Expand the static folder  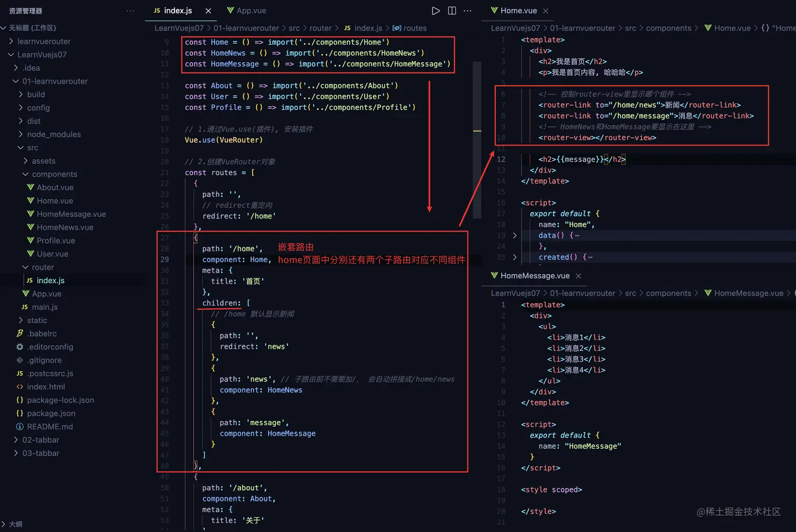pyautogui.click(x=37, y=320)
